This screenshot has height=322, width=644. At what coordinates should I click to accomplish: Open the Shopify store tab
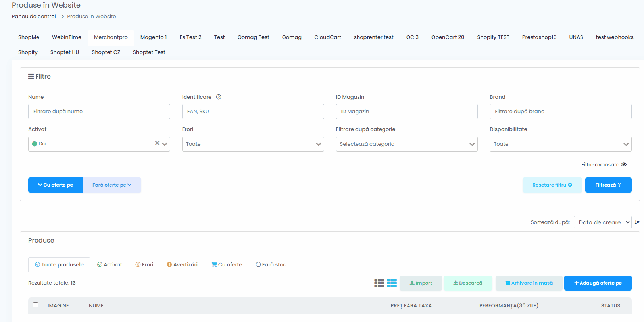pos(28,52)
